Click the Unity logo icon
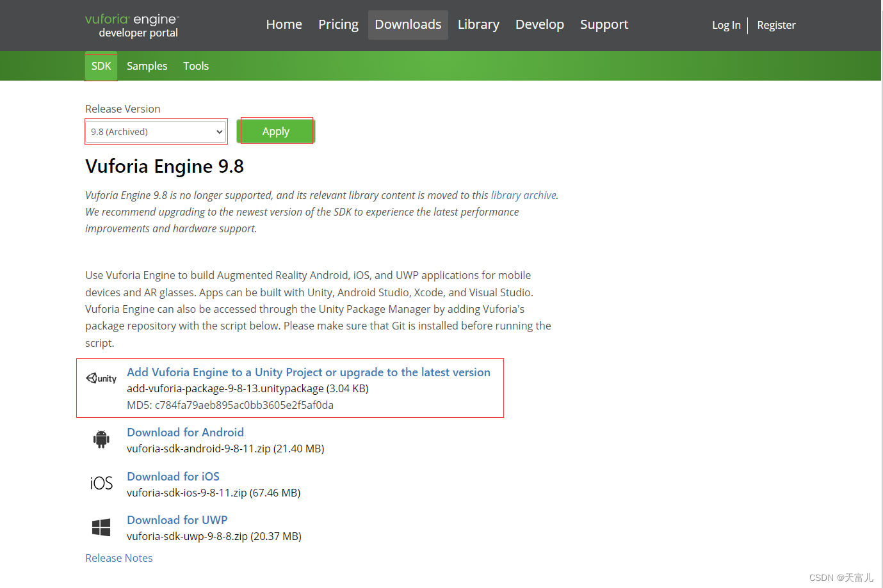883x588 pixels. 101,378
